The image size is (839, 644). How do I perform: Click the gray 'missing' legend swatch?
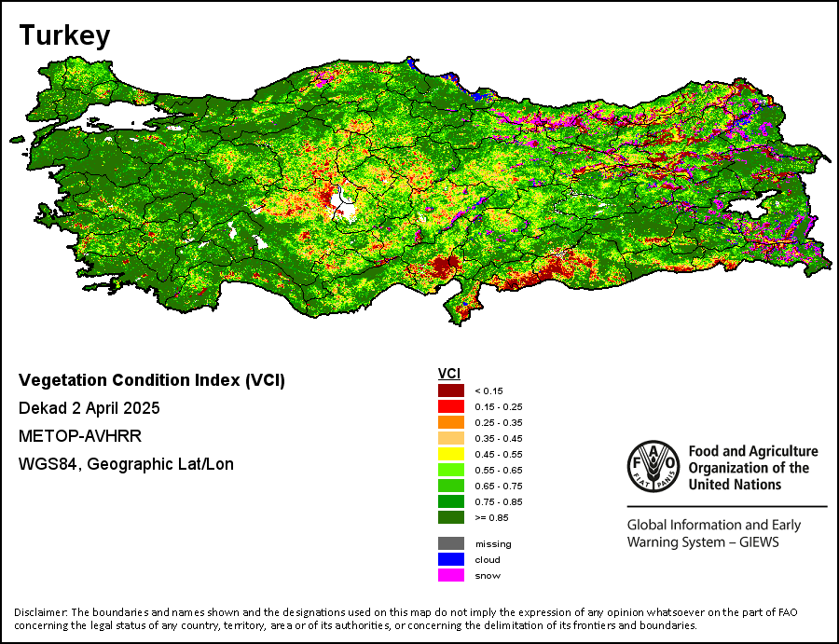pyautogui.click(x=451, y=543)
